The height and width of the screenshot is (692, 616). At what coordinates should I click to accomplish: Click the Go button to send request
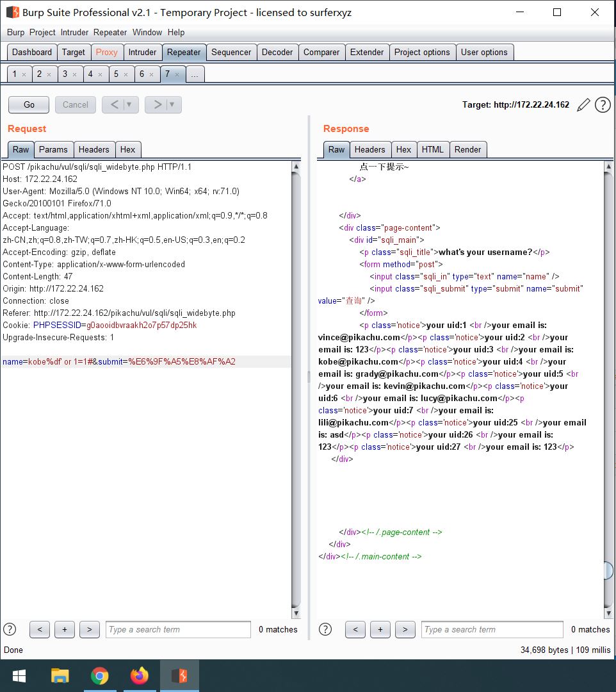[29, 104]
